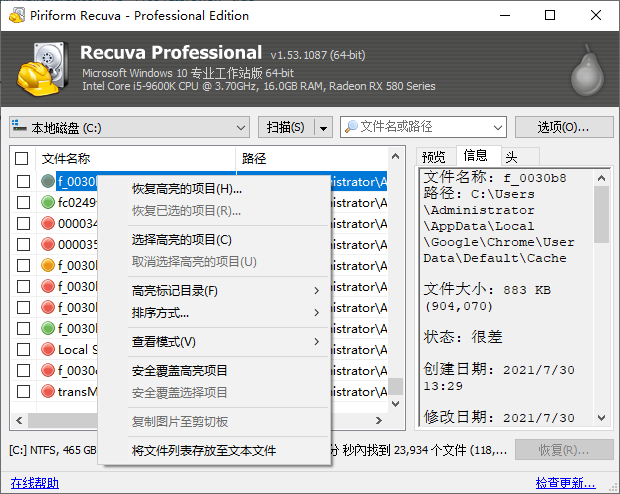Viewport: 620px width, 494px height.
Task: Click the 扫描(S) scan button
Action: [x=285, y=127]
